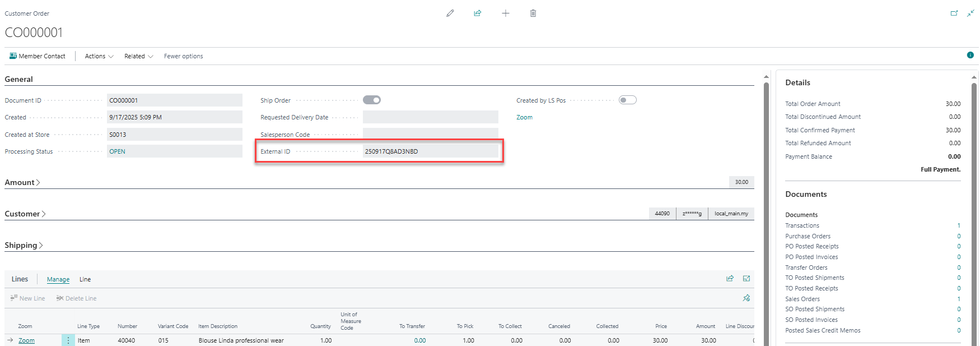Viewport: 980px width, 346px height.
Task: Click the three-dot row menu for line
Action: [x=68, y=340]
